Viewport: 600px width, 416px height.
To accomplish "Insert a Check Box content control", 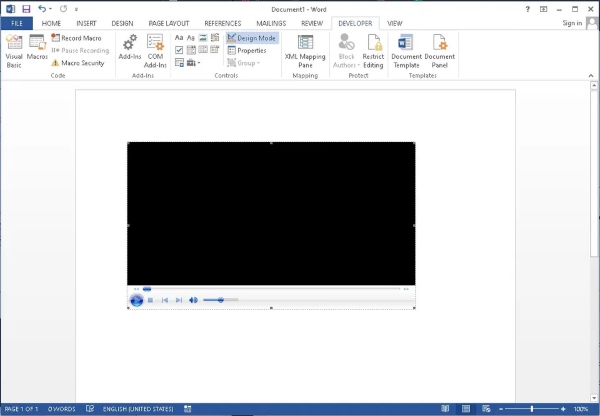I will coord(179,50).
